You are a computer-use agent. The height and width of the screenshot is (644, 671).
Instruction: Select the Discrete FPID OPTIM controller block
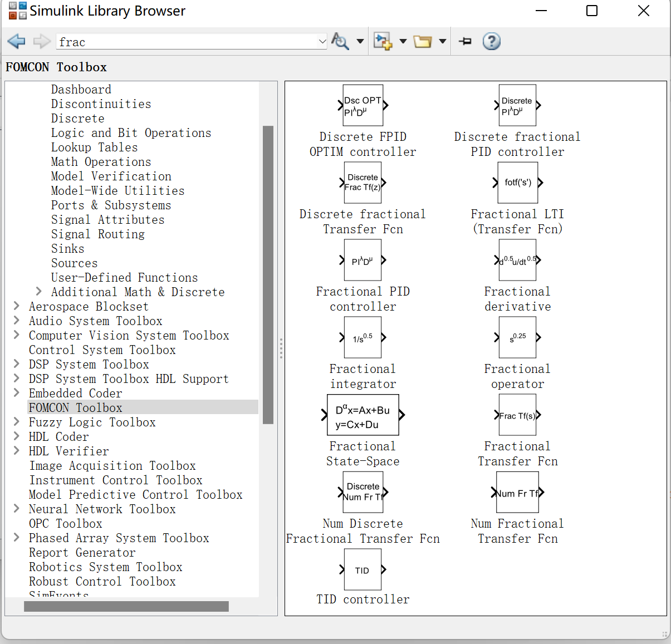click(x=363, y=105)
